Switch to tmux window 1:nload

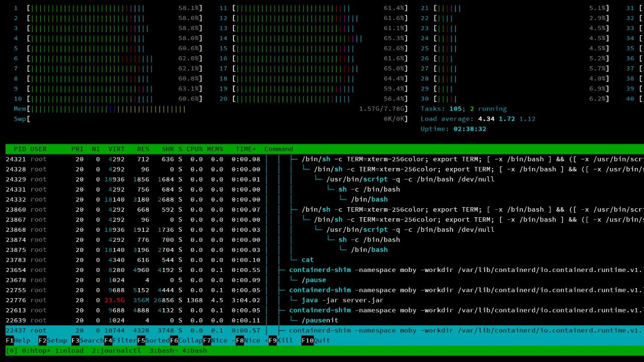tap(69, 350)
